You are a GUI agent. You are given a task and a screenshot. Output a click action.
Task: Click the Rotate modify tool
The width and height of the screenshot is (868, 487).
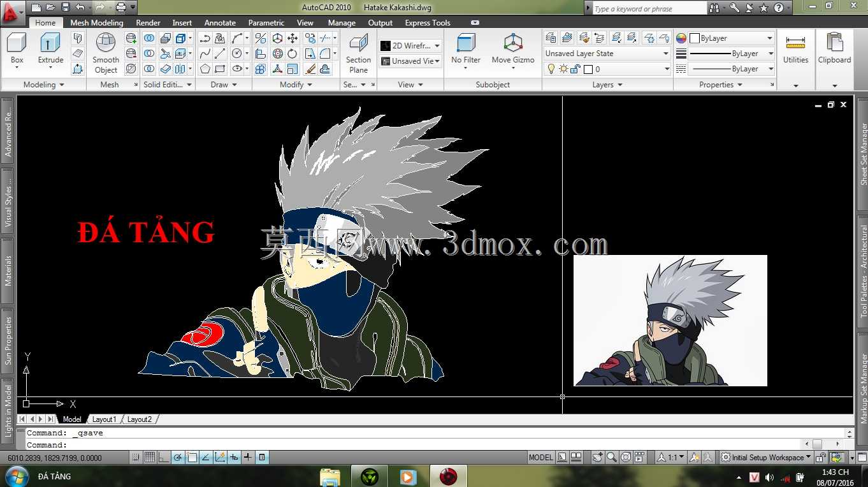coord(293,54)
